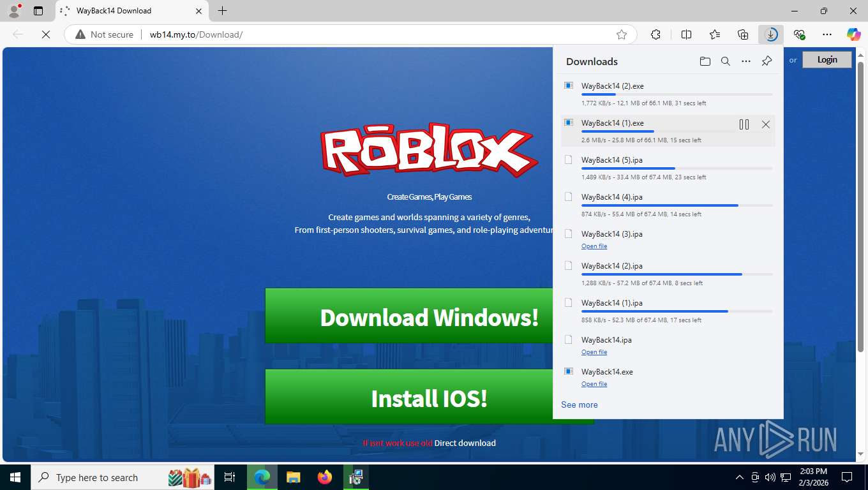The height and width of the screenshot is (490, 868).
Task: Open Task View on the taskbar
Action: point(230,477)
